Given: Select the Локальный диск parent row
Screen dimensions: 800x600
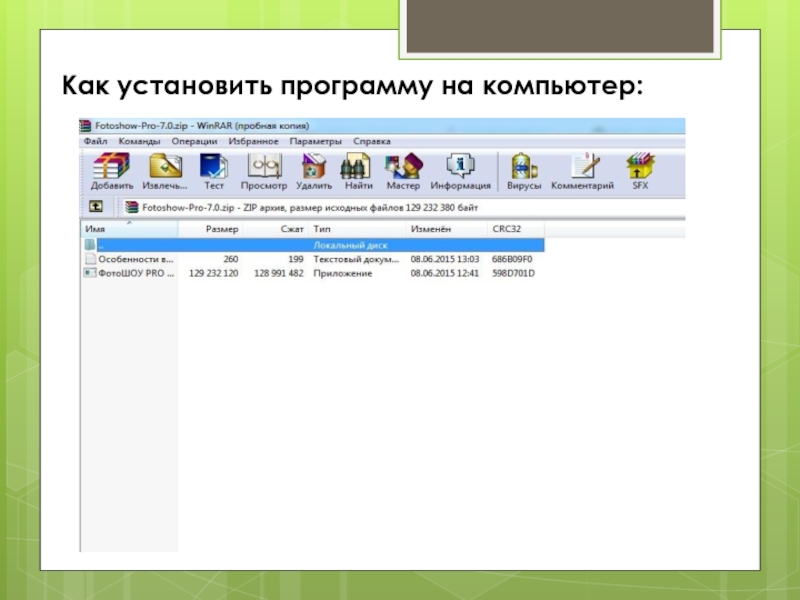Looking at the screenshot, I should click(x=313, y=245).
